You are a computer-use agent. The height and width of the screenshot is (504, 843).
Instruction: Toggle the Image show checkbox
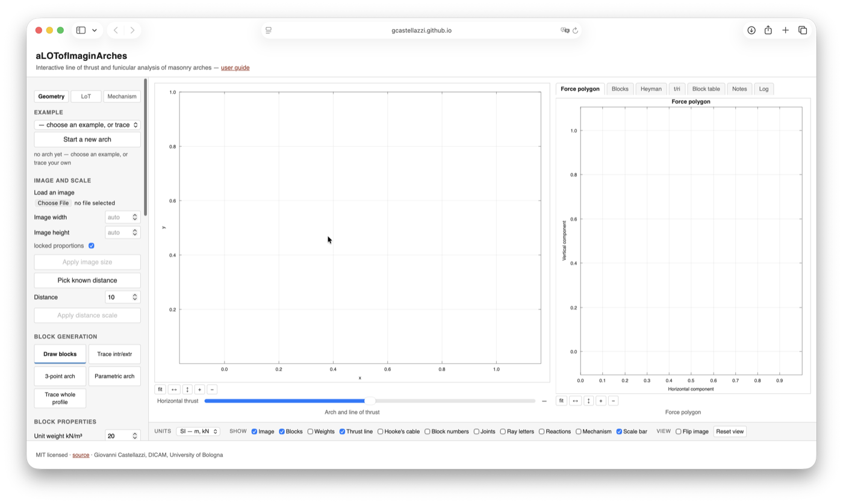click(x=254, y=432)
